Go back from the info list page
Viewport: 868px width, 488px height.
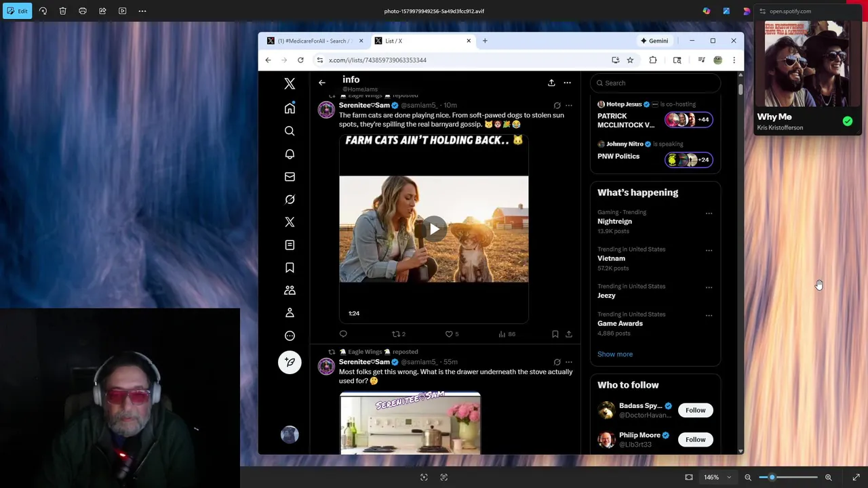point(322,83)
